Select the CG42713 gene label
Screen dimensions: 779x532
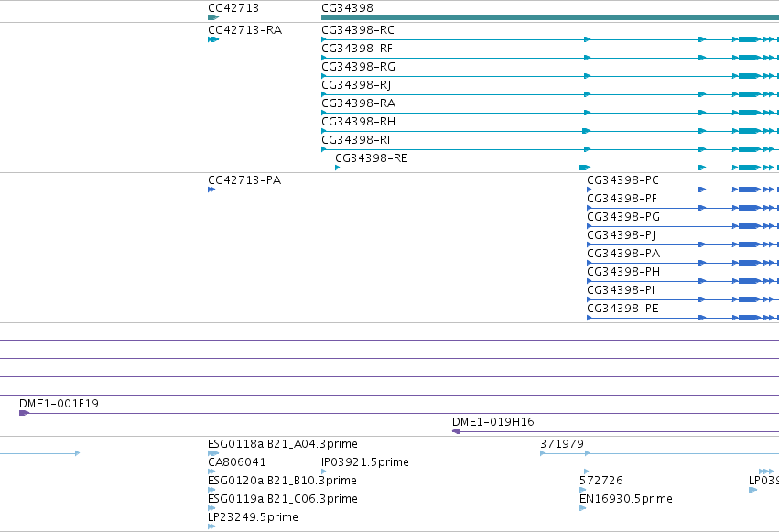click(233, 8)
